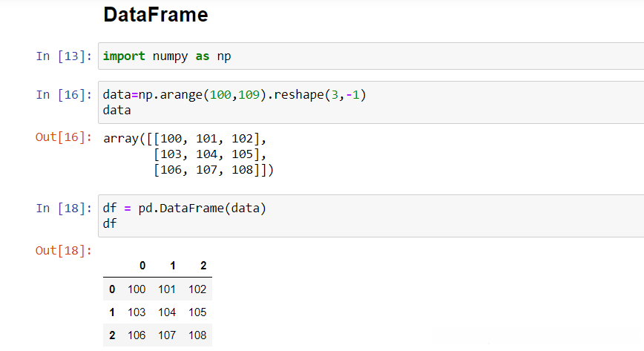Image resolution: width=644 pixels, height=351 pixels.
Task: Click the table cell containing 100
Action: [x=137, y=289]
